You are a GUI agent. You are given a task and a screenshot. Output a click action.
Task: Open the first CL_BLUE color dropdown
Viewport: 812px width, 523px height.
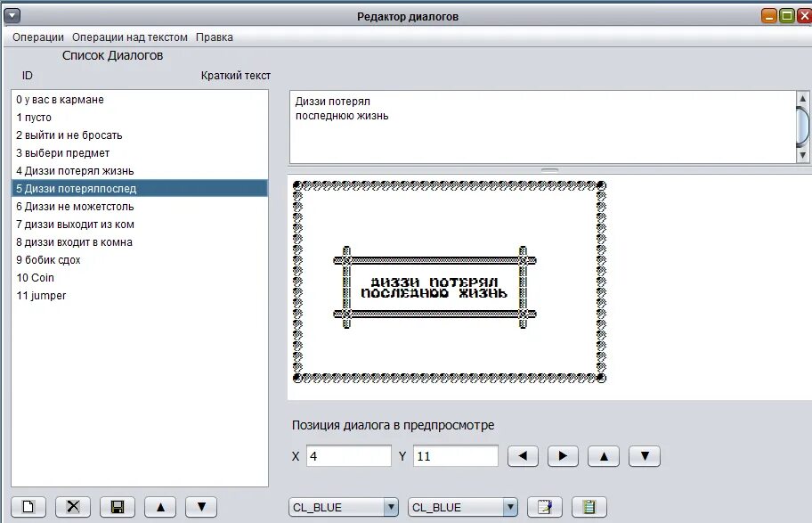344,507
